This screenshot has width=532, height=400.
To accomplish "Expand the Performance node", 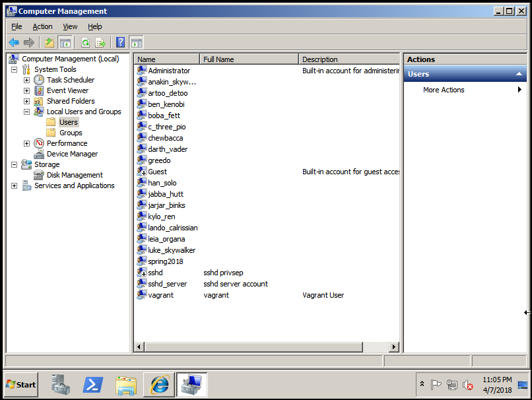I will [x=26, y=143].
